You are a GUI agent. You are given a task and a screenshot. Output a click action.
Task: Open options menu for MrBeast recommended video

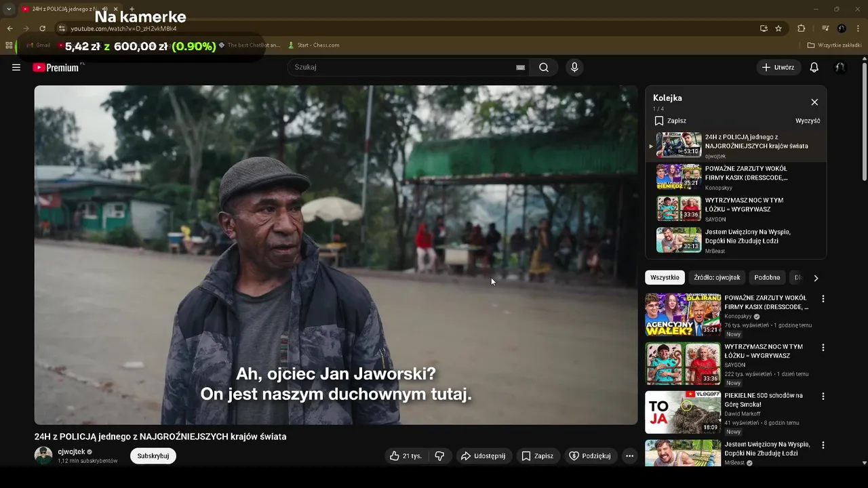823,445
